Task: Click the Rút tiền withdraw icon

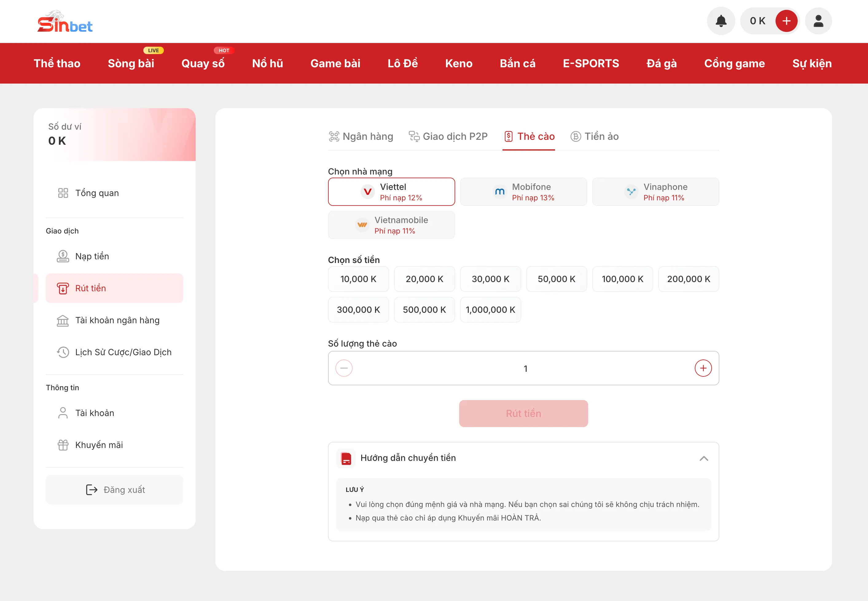Action: click(x=63, y=289)
